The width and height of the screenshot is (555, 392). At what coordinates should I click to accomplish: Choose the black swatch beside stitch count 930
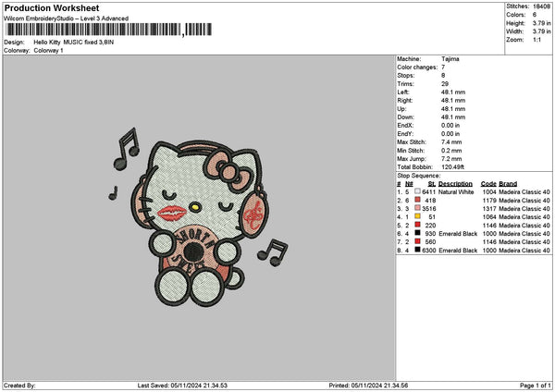pyautogui.click(x=418, y=233)
